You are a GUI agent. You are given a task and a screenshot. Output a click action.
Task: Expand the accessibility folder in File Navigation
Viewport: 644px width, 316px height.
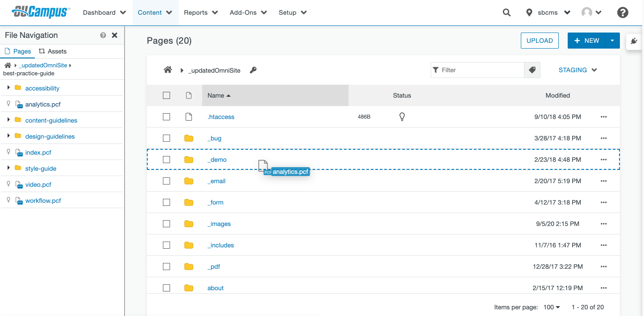8,88
